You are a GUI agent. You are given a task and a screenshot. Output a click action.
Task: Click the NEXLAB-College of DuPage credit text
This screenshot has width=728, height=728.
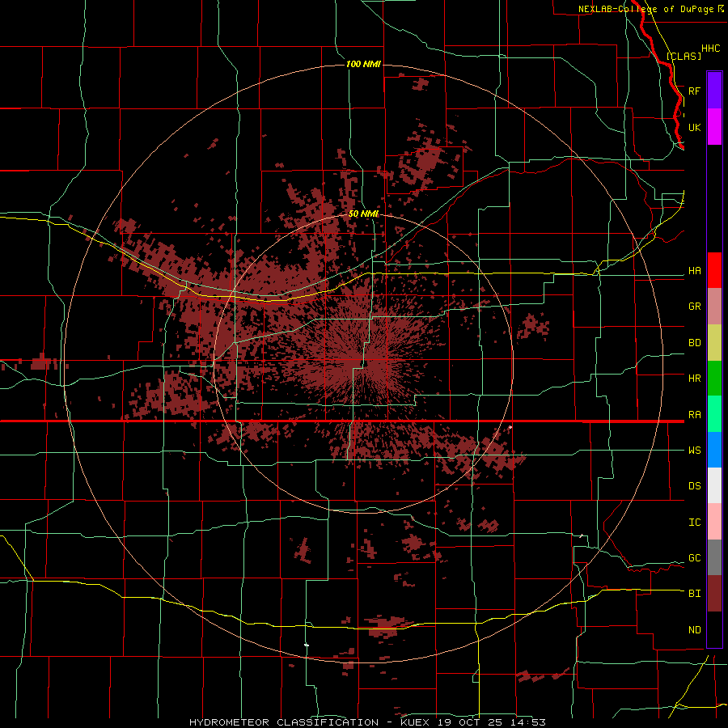[645, 9]
